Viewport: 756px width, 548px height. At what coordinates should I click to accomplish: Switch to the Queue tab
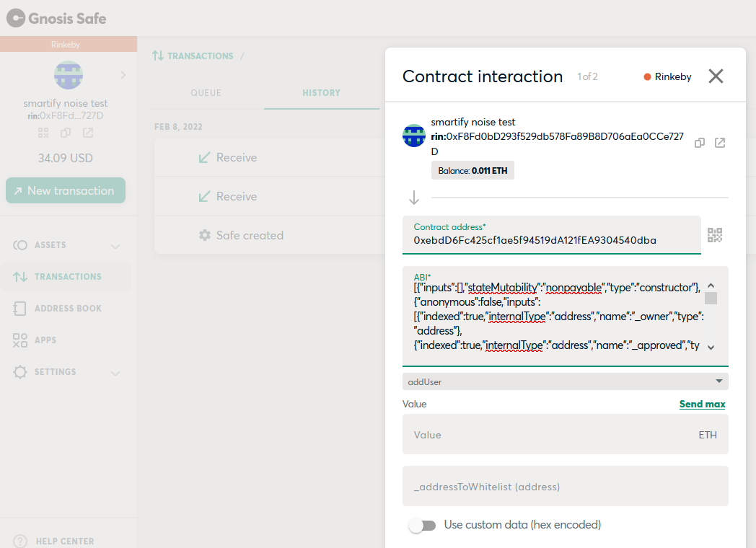coord(206,92)
